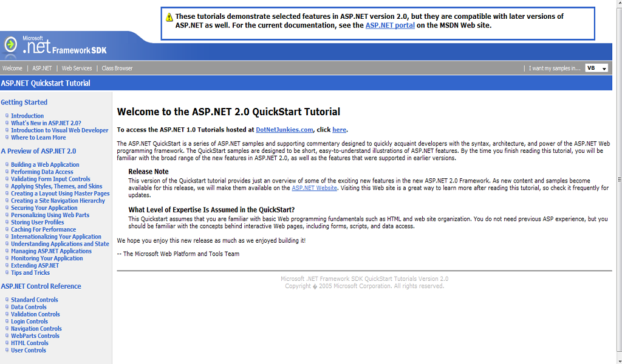Select the Securing Your Application topic

(x=44, y=207)
